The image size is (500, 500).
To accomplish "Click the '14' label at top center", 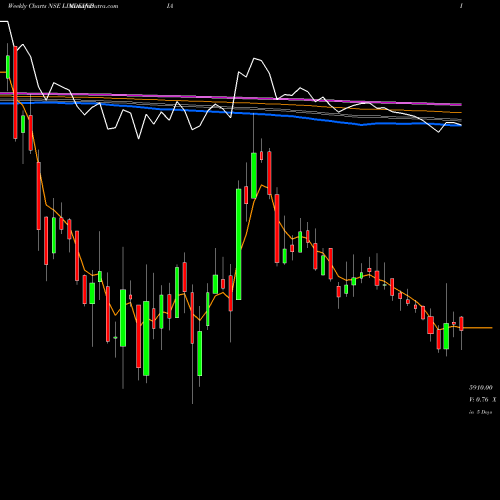I will [x=170, y=6].
